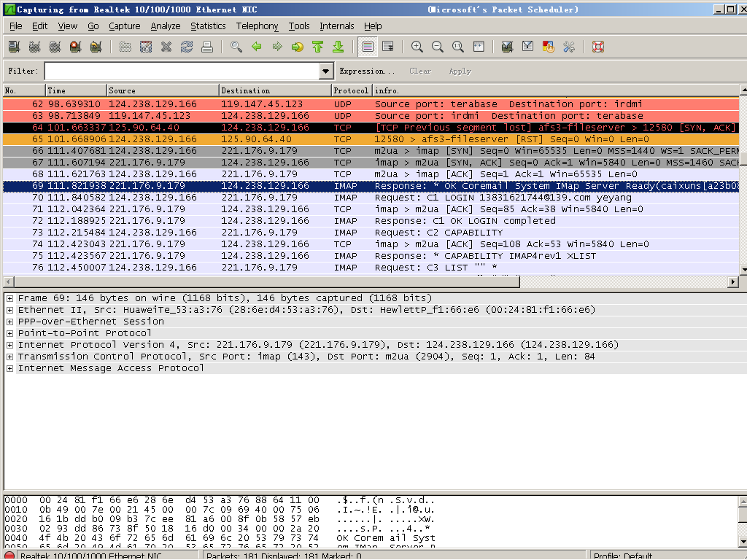747x560 pixels.
Task: Jump to first packet icon
Action: point(318,47)
